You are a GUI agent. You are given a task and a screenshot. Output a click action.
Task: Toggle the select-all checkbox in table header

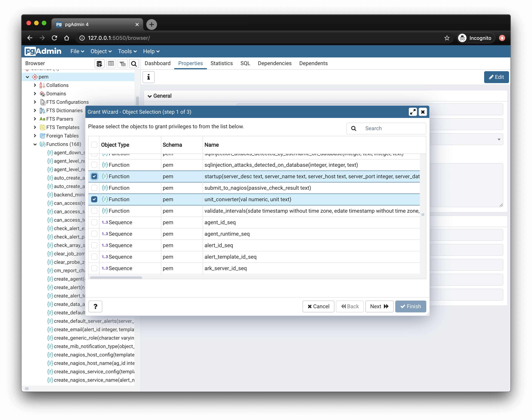point(94,145)
